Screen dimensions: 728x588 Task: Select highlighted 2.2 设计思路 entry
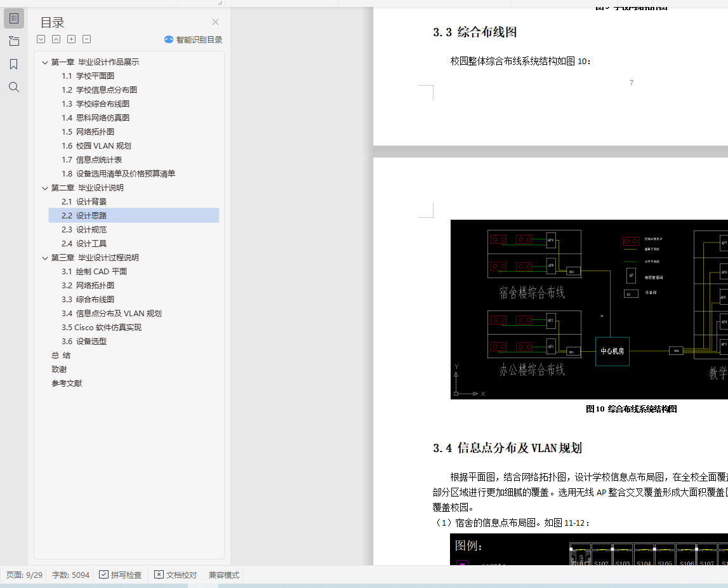134,215
